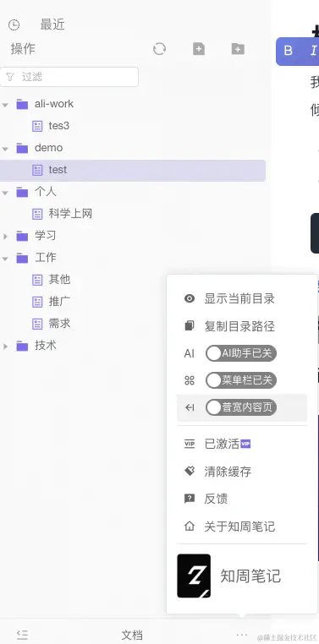Select the 个人 folder icon
Image resolution: width=319 pixels, height=644 pixels.
[22, 192]
